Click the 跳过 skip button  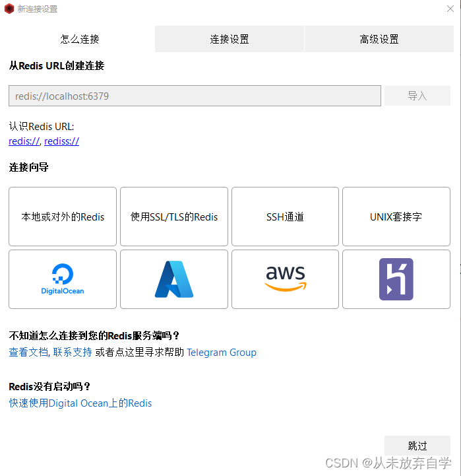coord(417,446)
